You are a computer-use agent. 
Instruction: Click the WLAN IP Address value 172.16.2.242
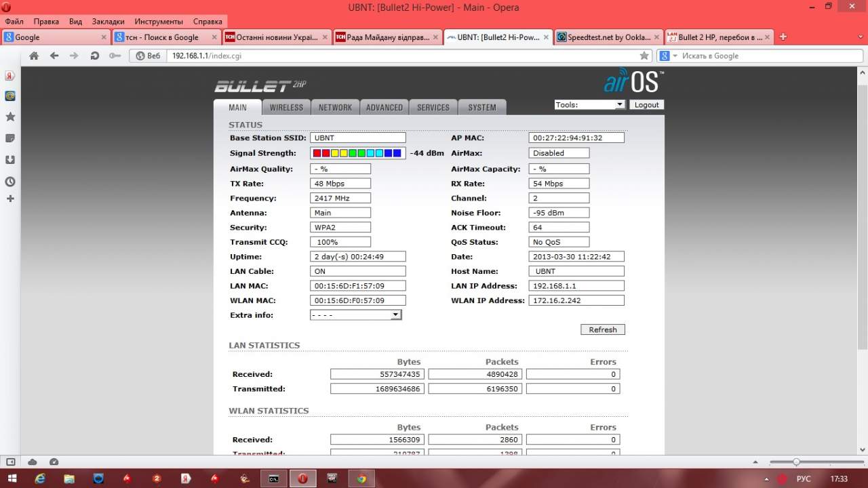click(x=576, y=300)
